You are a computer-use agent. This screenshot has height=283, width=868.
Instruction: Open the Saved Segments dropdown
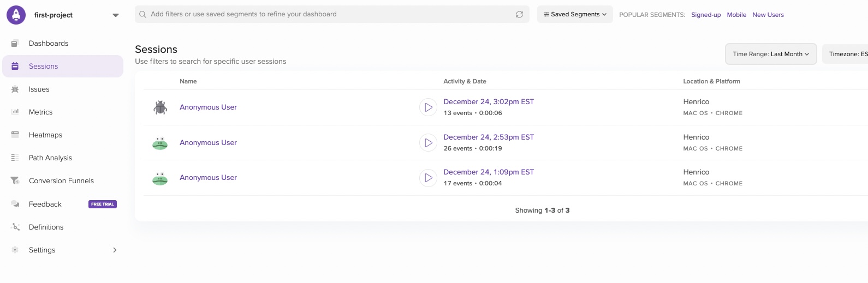575,15
